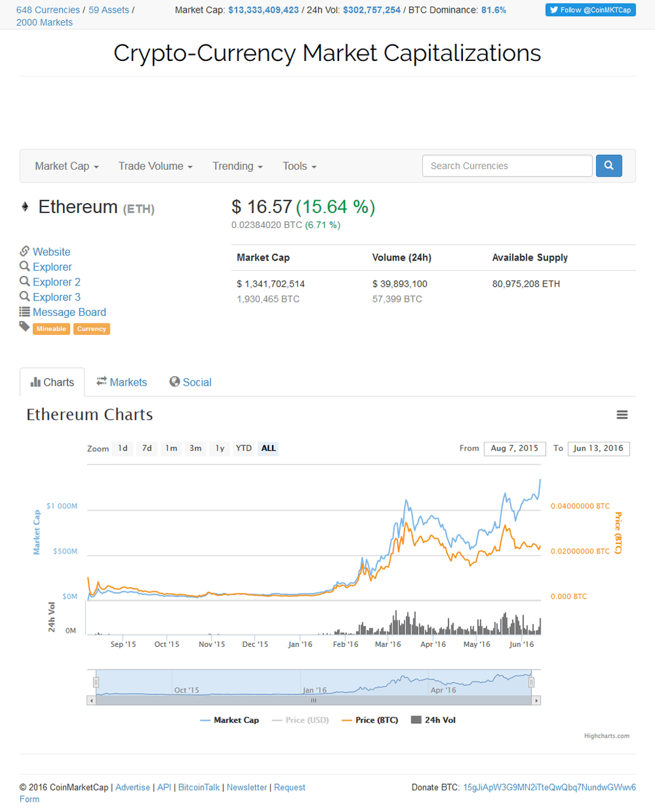655x812 pixels.
Task: Open the Newsletter footer link
Action: pyautogui.click(x=248, y=788)
